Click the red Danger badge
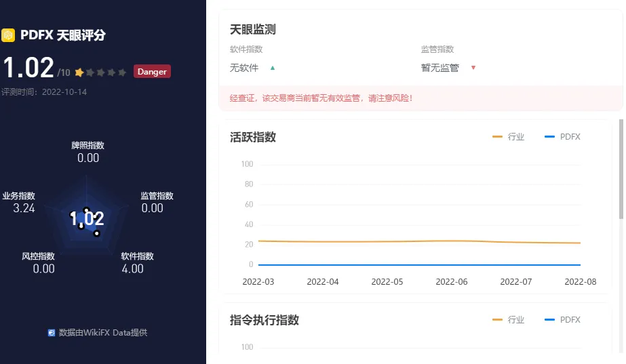This screenshot has width=626, height=364. (x=152, y=71)
